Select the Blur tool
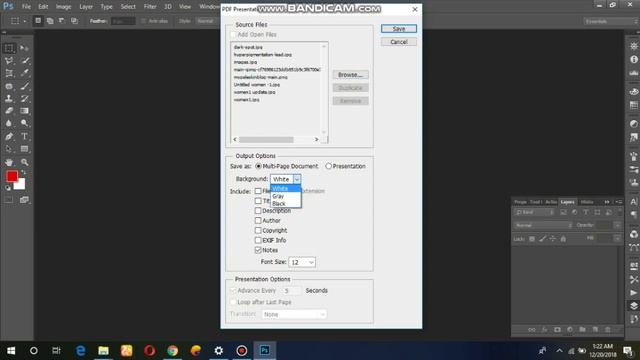 point(9,123)
